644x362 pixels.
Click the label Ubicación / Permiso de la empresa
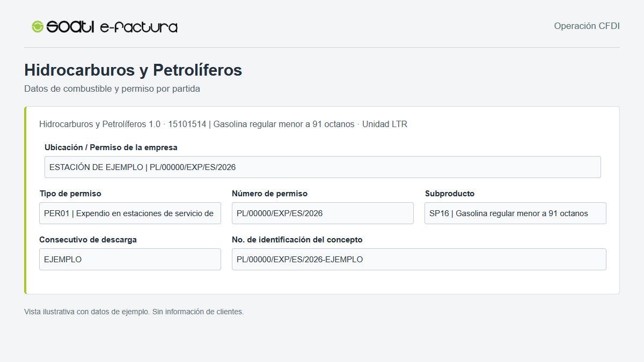(111, 147)
